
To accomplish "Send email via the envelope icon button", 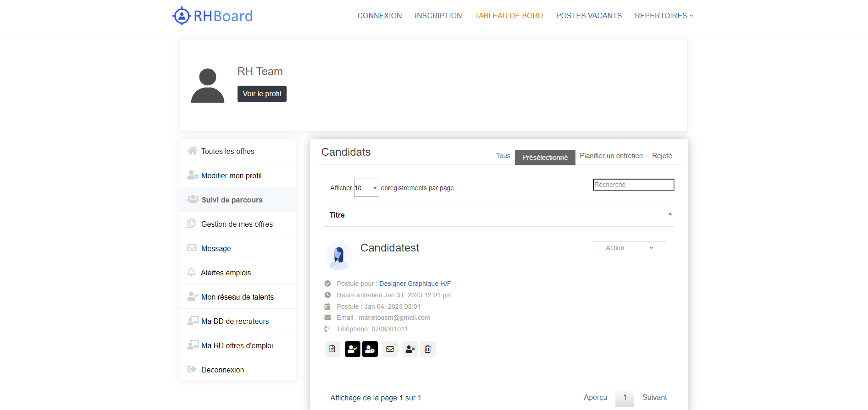I will point(390,349).
